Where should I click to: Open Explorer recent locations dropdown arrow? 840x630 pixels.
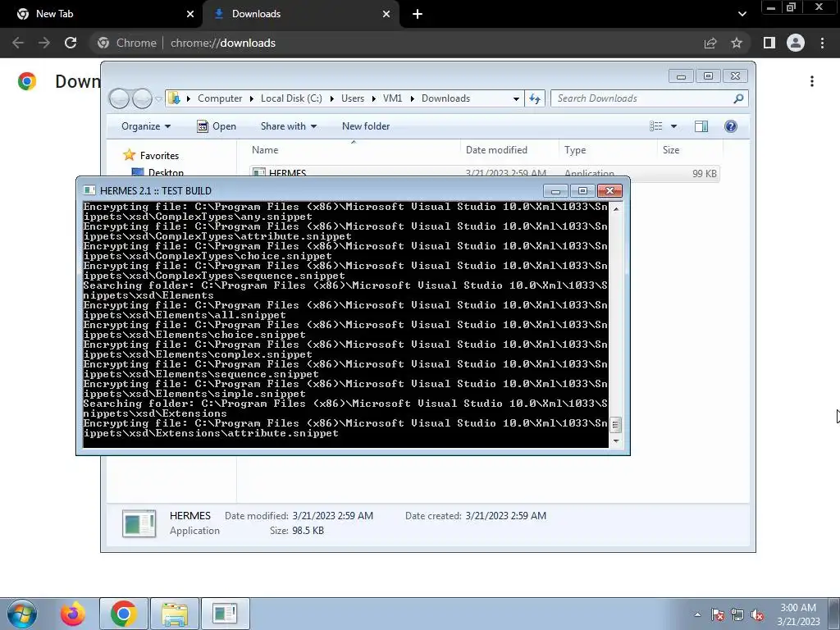coord(158,98)
